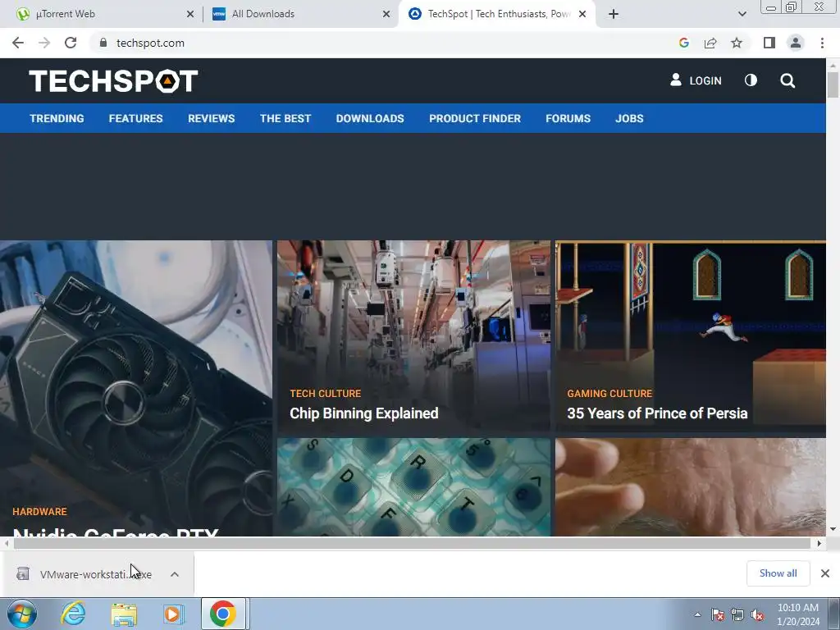The height and width of the screenshot is (630, 840).
Task: Click the vertical scrollbar down arrow
Action: 833,529
